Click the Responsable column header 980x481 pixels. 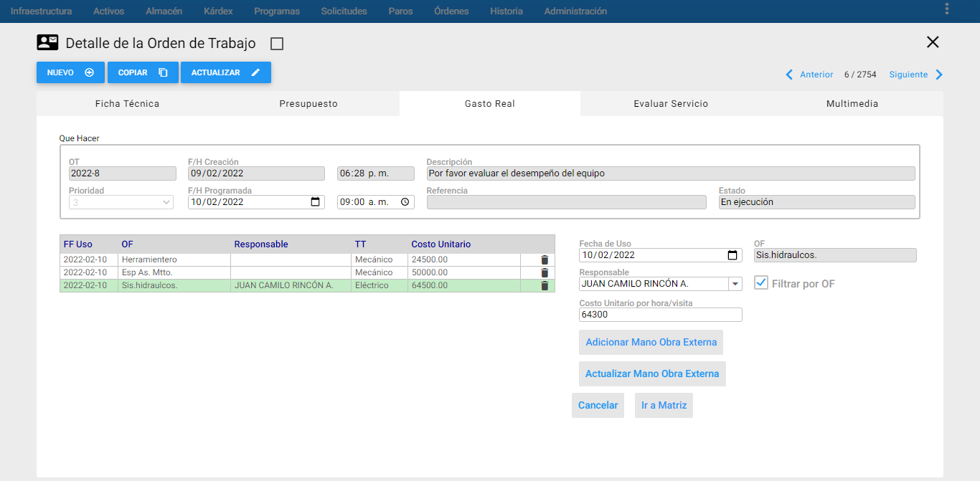(x=261, y=244)
